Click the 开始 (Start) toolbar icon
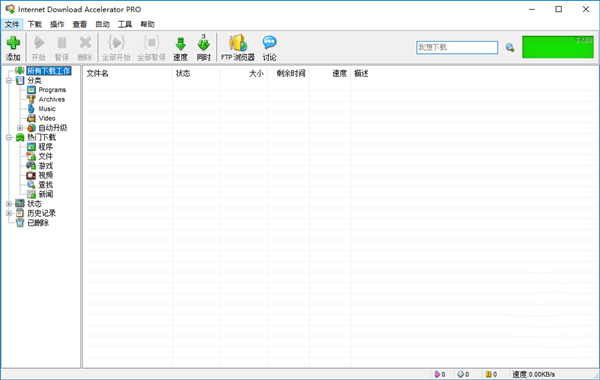The image size is (600, 380). point(38,47)
